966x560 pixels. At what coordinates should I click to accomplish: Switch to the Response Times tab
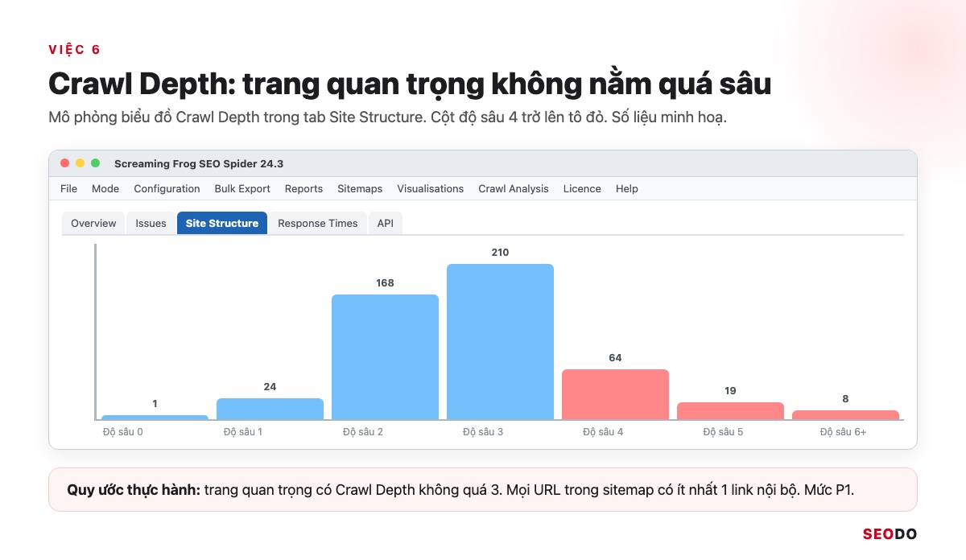[x=318, y=223]
